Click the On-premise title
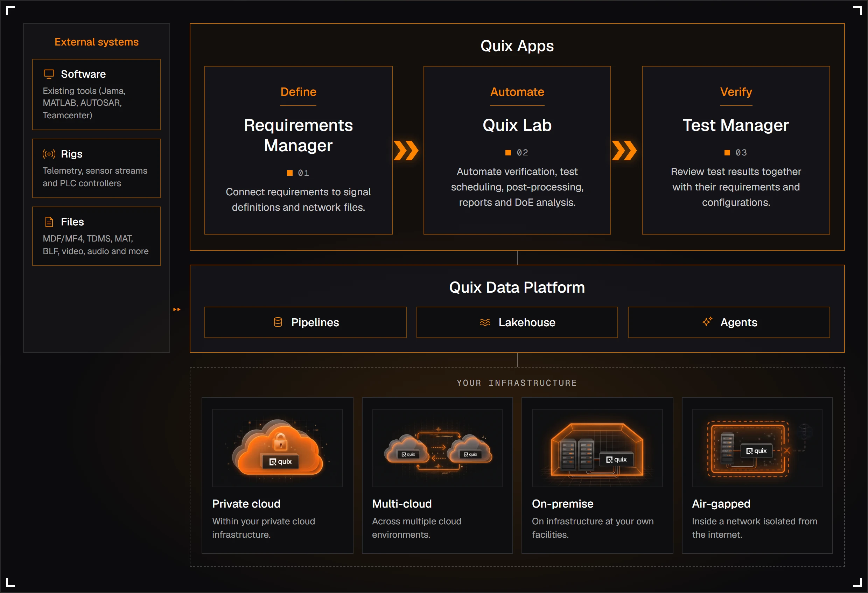Viewport: 868px width, 593px height. pyautogui.click(x=562, y=504)
